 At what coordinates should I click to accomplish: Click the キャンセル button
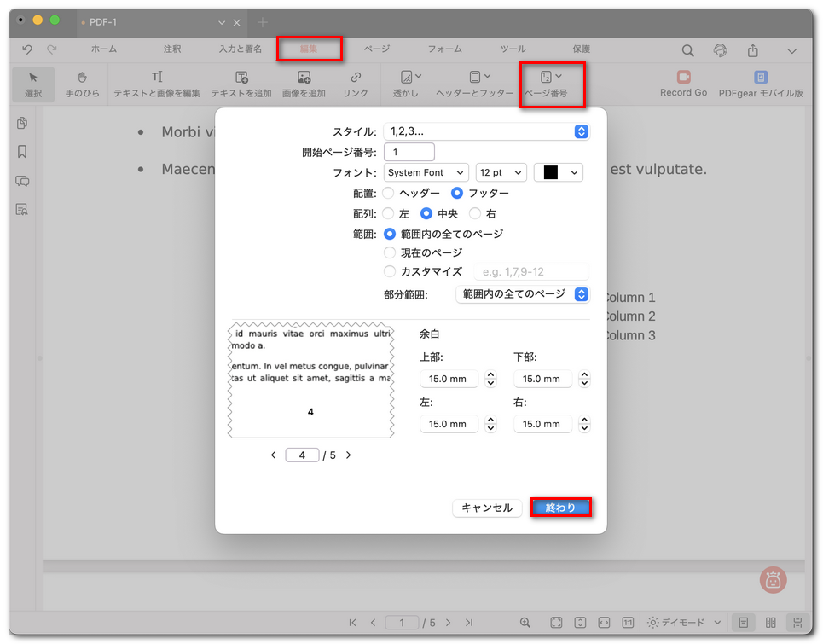pyautogui.click(x=486, y=508)
